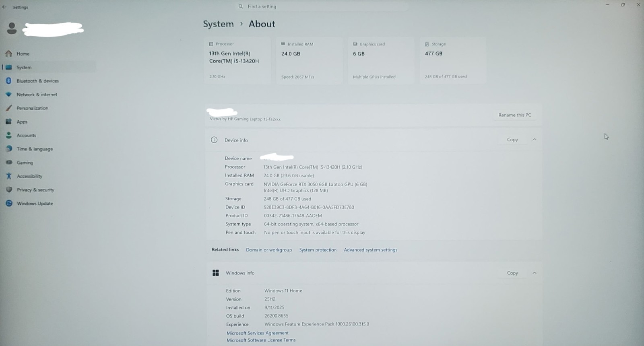Viewport: 644px width, 346px height.
Task: Open Advanced system settings link
Action: tap(370, 250)
